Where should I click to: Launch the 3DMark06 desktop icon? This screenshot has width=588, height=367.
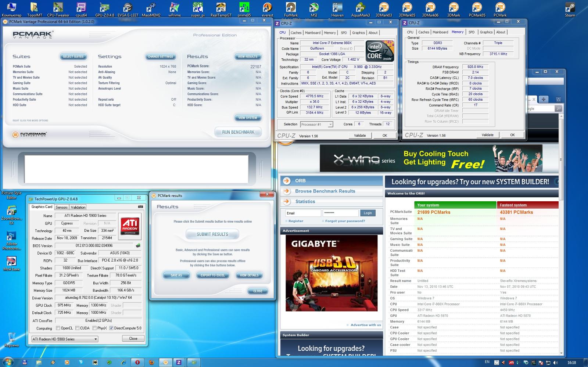[x=430, y=10]
